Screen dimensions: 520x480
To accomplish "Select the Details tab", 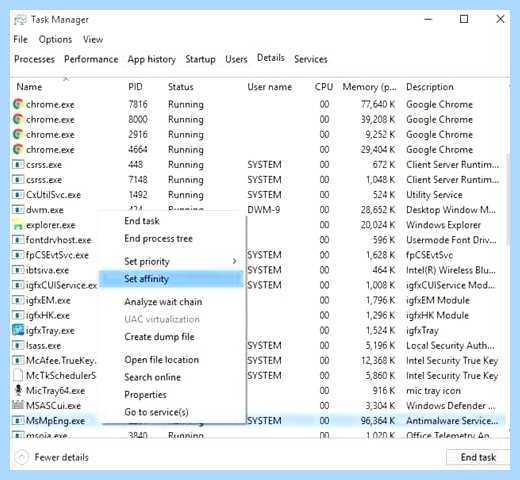I will [271, 58].
